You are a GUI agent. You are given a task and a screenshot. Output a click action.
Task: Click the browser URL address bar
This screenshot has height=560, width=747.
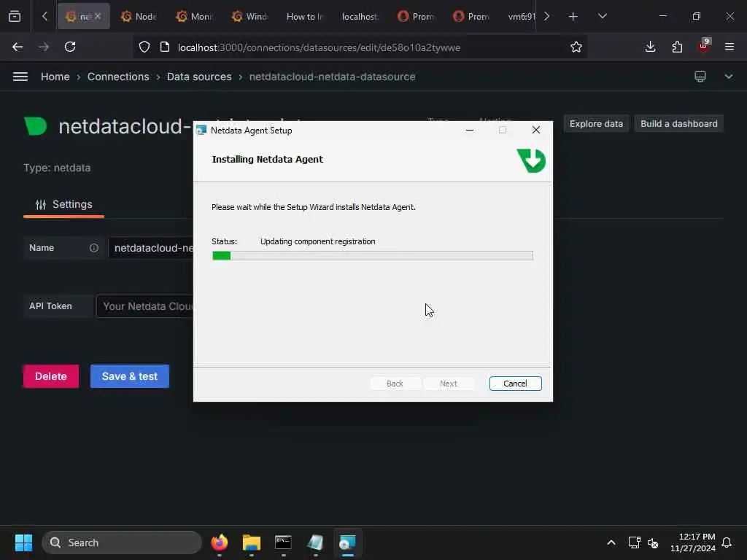[x=360, y=47]
